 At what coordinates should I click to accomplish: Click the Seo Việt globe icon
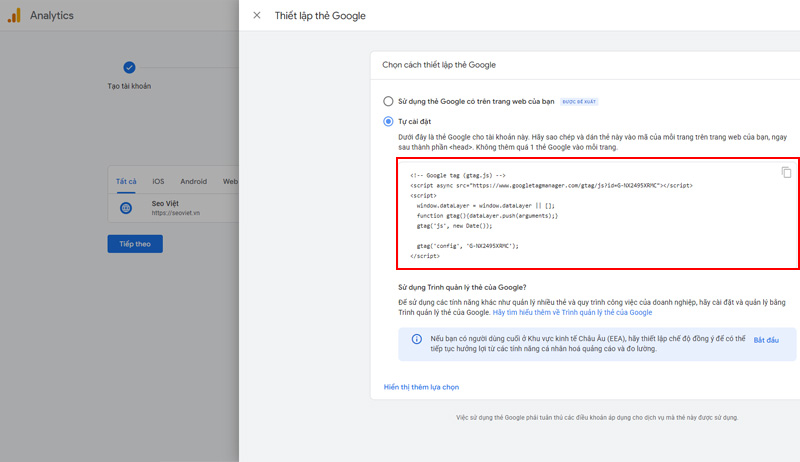point(126,208)
